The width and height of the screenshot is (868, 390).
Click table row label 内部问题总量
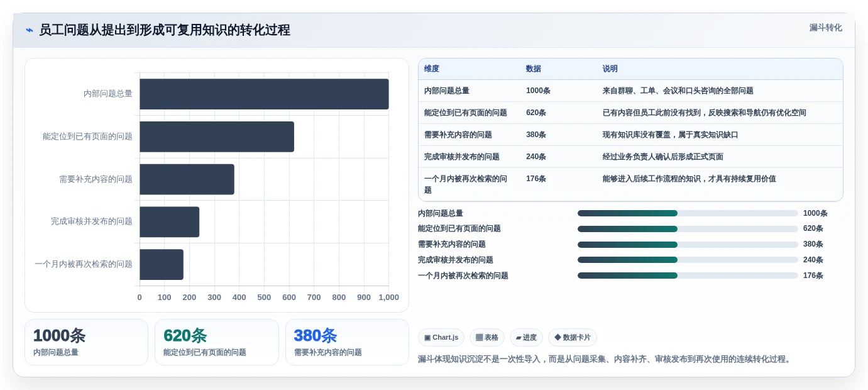pyautogui.click(x=447, y=91)
